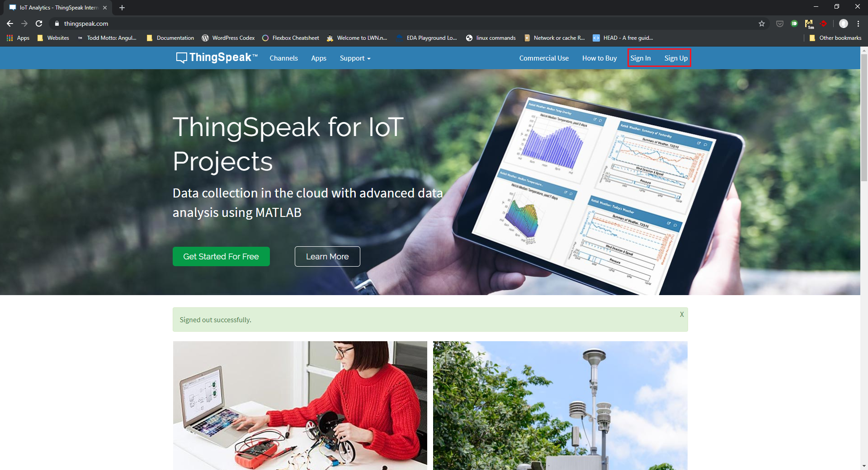868x470 pixels.
Task: Click the Sign In link
Action: pyautogui.click(x=641, y=58)
